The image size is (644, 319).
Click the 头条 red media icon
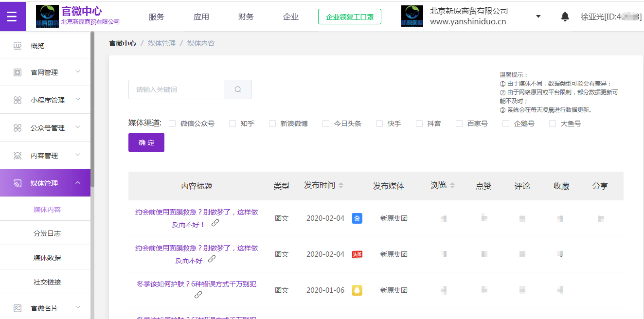(357, 254)
